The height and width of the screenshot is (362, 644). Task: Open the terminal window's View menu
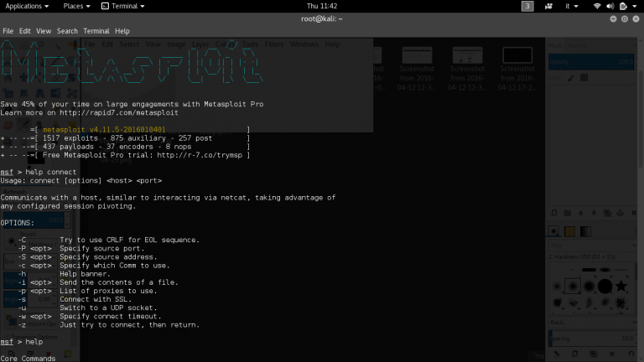tap(44, 31)
